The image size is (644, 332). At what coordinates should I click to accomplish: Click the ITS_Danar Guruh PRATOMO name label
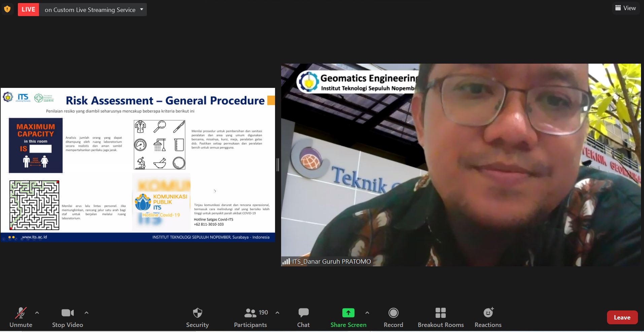331,262
